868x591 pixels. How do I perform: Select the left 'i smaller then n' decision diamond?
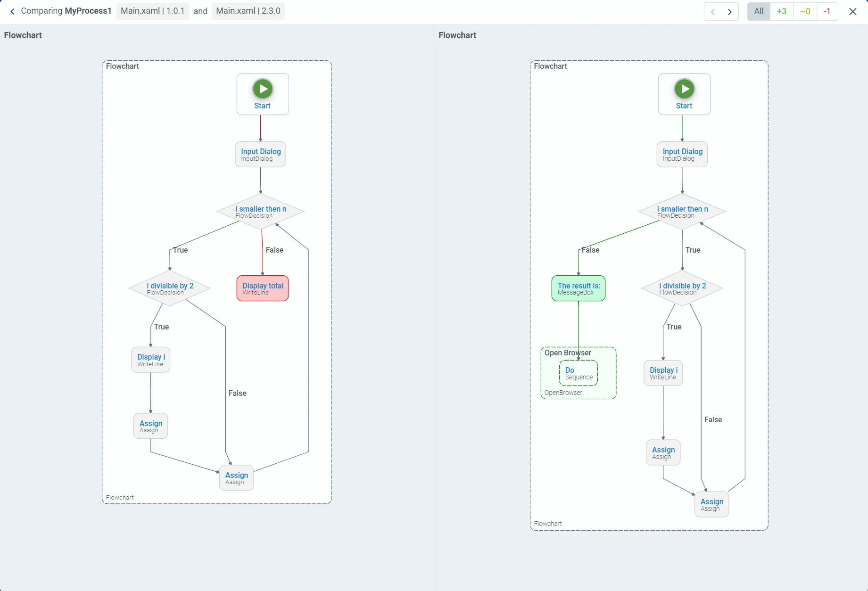[x=260, y=212]
